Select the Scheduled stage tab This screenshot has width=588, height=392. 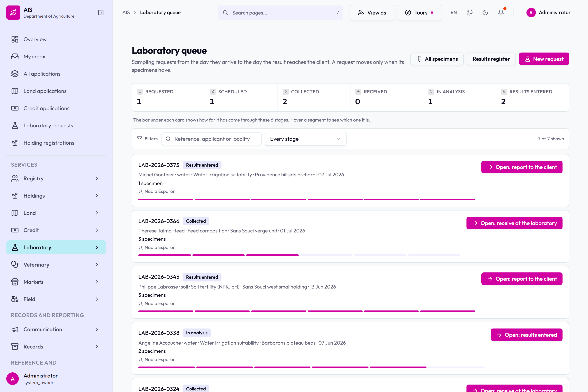tap(241, 97)
